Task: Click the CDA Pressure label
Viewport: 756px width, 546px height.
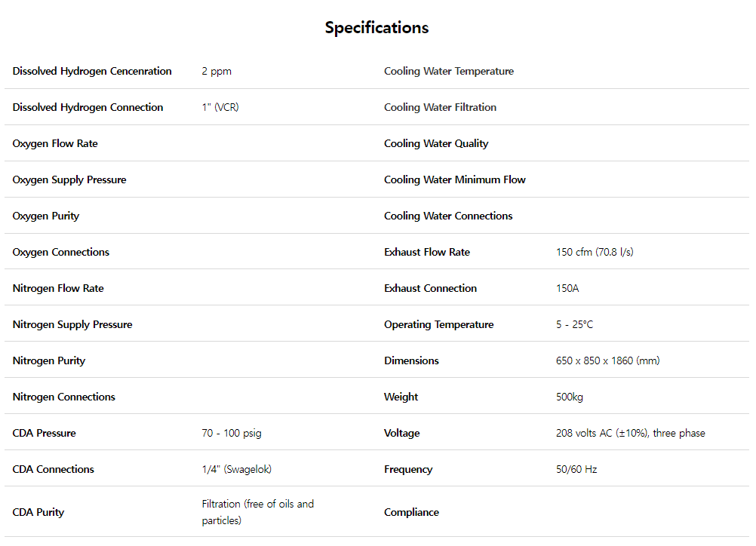Action: (x=44, y=433)
